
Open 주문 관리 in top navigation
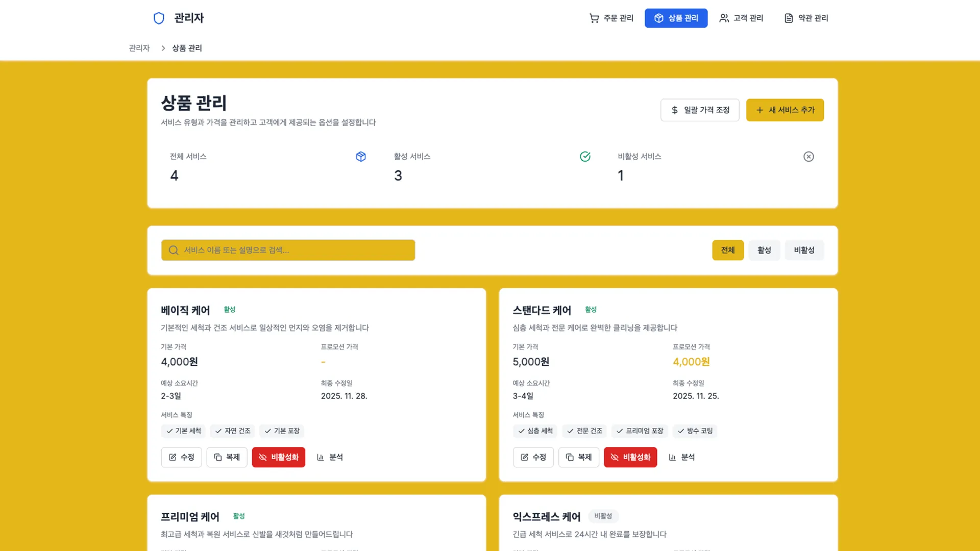pyautogui.click(x=611, y=18)
